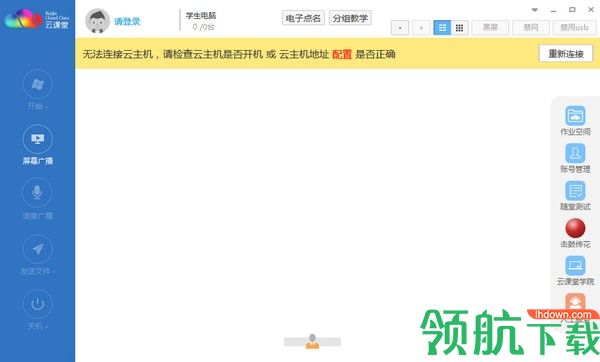Click the 关机 power icon
The width and height of the screenshot is (600, 362).
[x=38, y=304]
